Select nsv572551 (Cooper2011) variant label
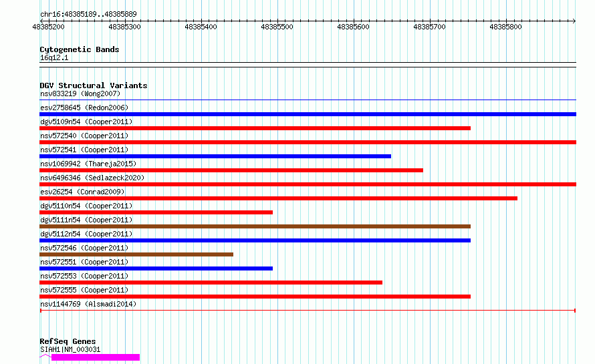Viewport: 595px width, 364px height. pyautogui.click(x=84, y=262)
